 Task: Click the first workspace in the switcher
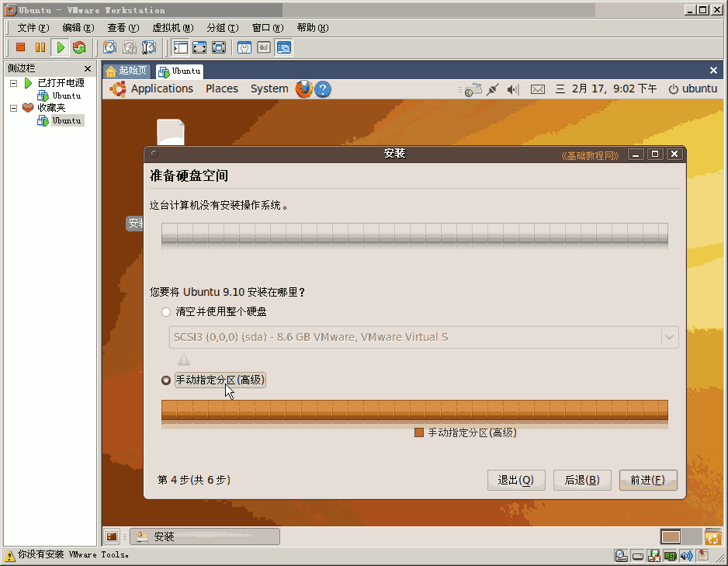click(671, 536)
